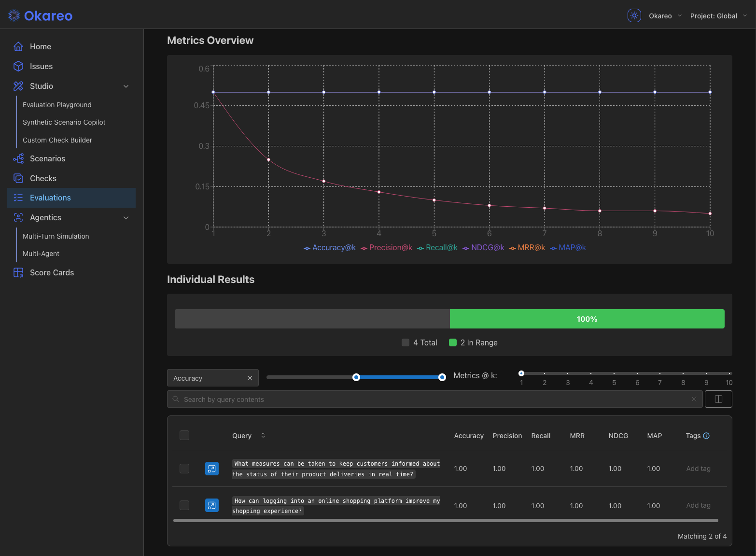Clear the search field with X icon

(694, 399)
